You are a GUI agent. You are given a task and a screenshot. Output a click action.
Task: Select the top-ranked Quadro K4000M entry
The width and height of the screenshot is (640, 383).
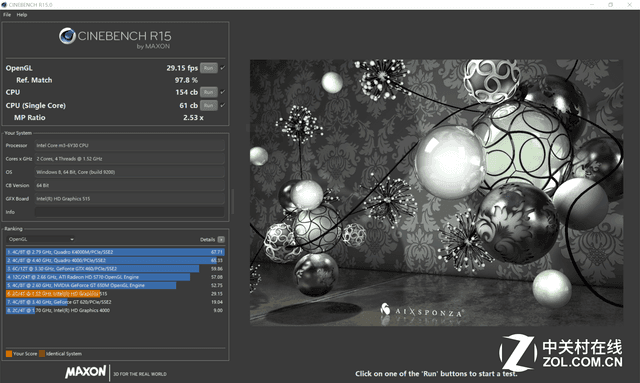115,252
